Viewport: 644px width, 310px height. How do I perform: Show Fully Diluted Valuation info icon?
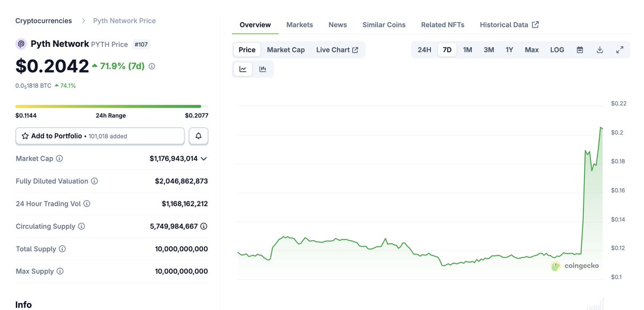click(x=94, y=181)
